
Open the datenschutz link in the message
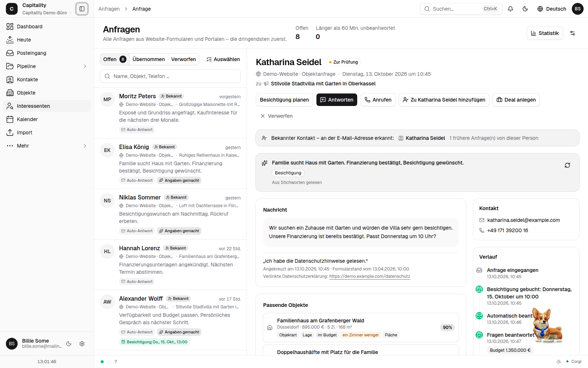[370, 276]
